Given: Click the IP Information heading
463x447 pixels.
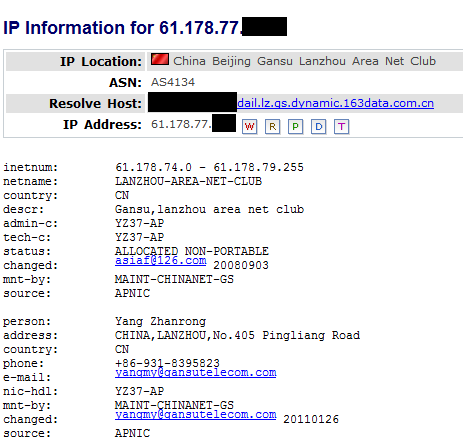Looking at the screenshot, I should click(x=145, y=27).
